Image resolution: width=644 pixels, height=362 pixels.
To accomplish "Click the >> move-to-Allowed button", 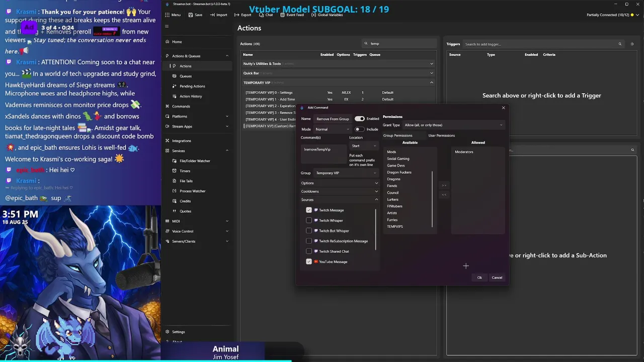I will (444, 186).
